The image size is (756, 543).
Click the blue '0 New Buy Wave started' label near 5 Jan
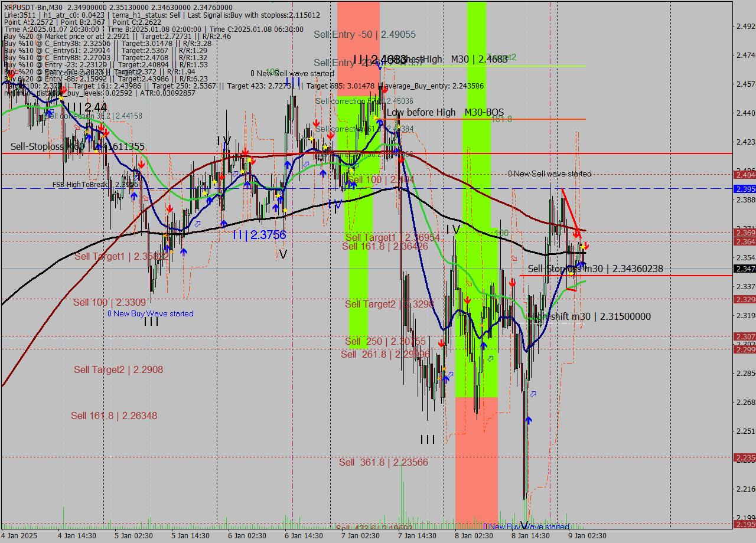click(x=151, y=313)
